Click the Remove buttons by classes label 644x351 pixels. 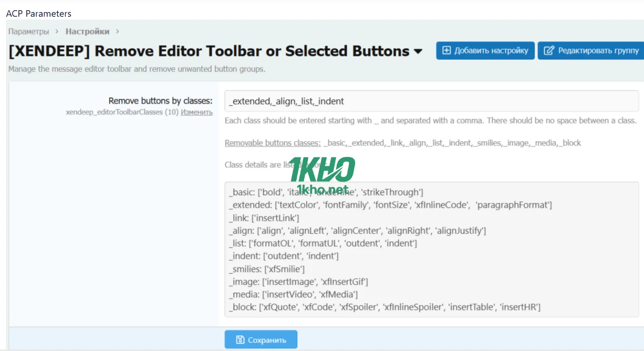click(x=160, y=101)
